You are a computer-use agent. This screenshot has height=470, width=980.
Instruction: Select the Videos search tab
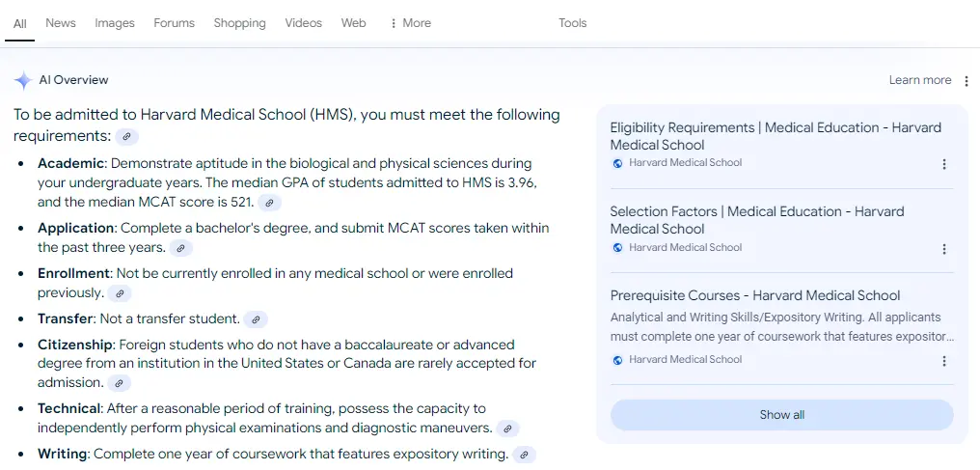coord(303,23)
